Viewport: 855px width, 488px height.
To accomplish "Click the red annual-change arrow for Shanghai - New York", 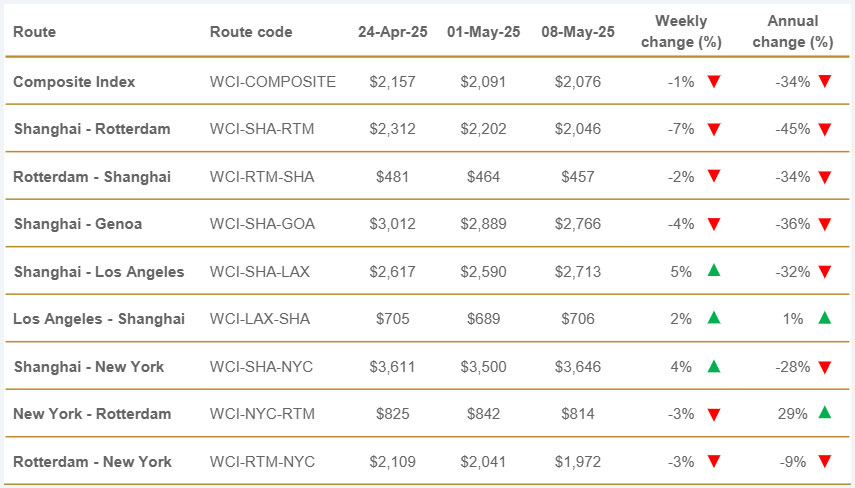I will 824,367.
